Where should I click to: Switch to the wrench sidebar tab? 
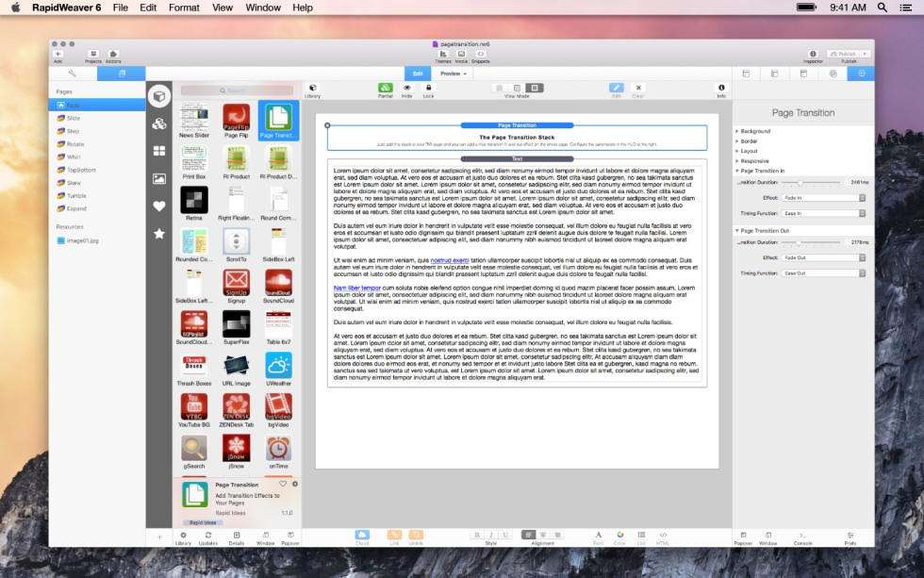click(x=73, y=74)
